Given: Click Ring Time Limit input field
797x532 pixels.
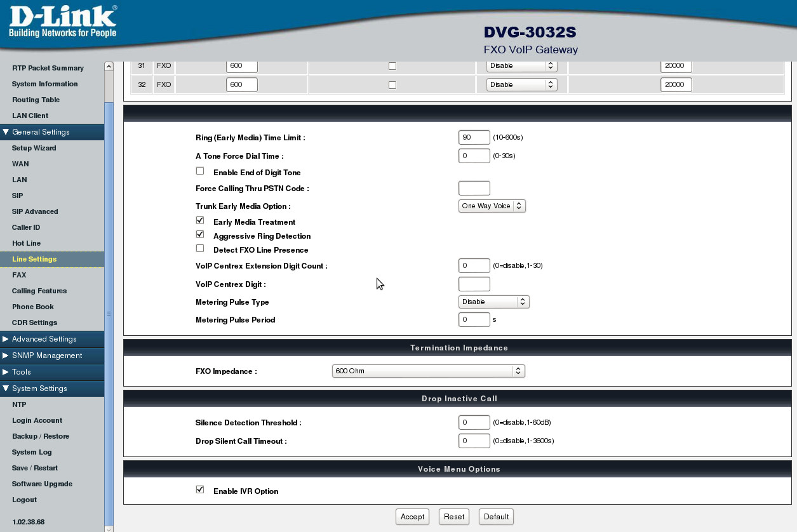Looking at the screenshot, I should 474,137.
